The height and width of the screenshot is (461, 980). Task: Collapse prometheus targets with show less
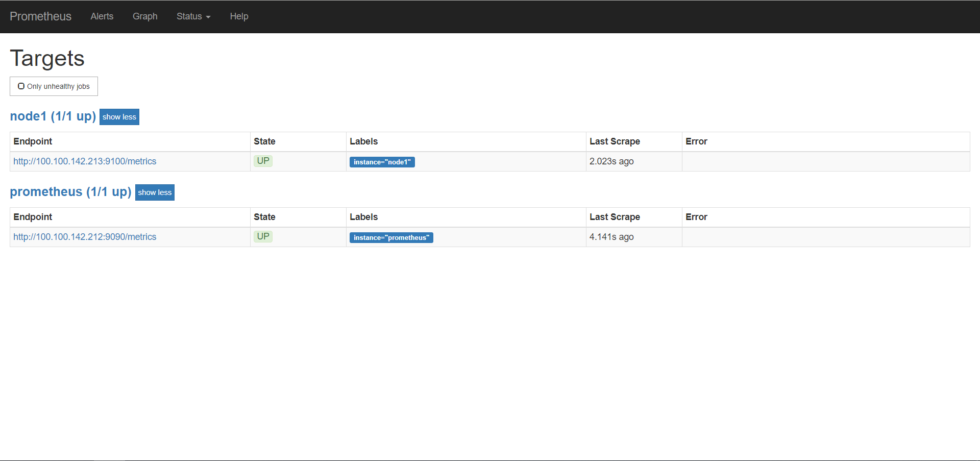(x=155, y=192)
